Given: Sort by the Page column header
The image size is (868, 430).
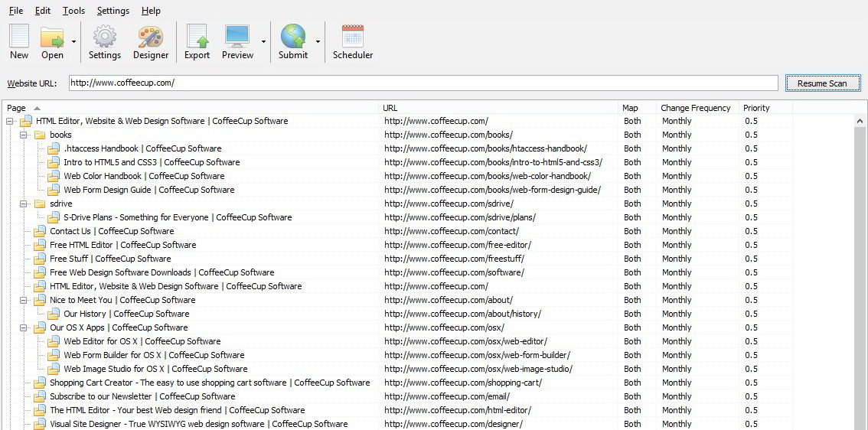Looking at the screenshot, I should (191, 108).
